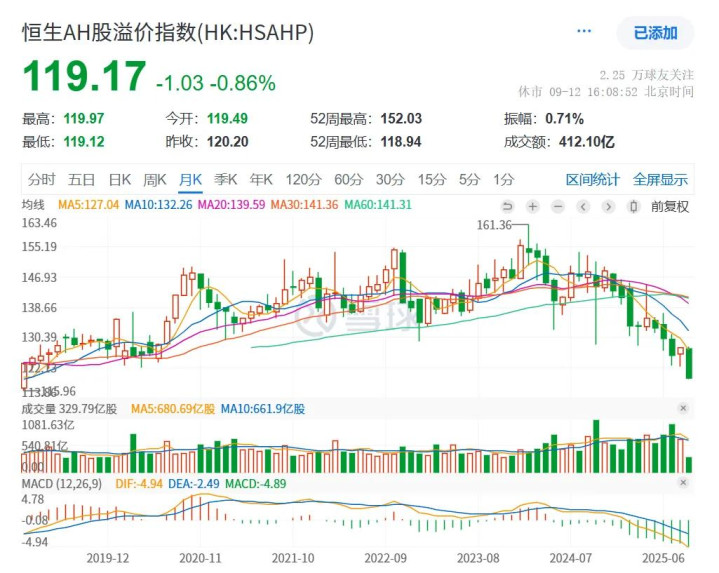This screenshot has width=719, height=573.
Task: Click the MA60:141.31 moving average label
Action: click(378, 204)
